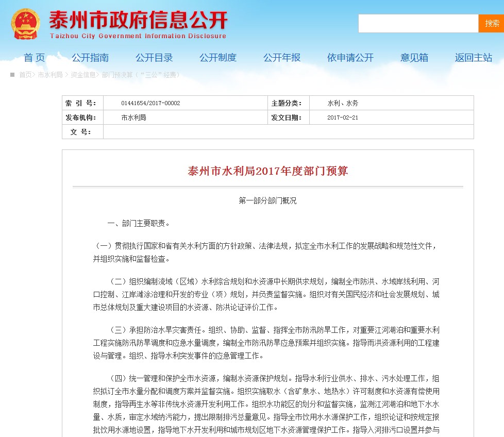Click the 泰州市水利局2017年度部门预算 article title
Viewport: 504px width, 437px height.
[267, 171]
